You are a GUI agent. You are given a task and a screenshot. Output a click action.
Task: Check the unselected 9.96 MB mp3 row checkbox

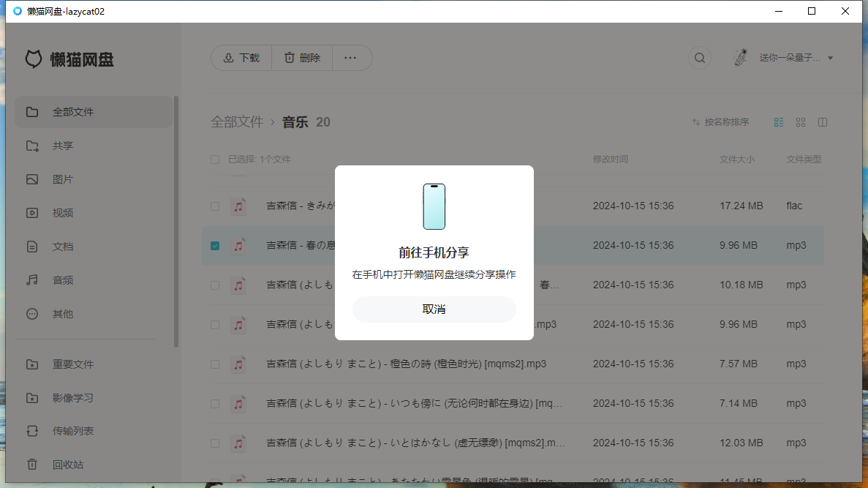coord(215,325)
